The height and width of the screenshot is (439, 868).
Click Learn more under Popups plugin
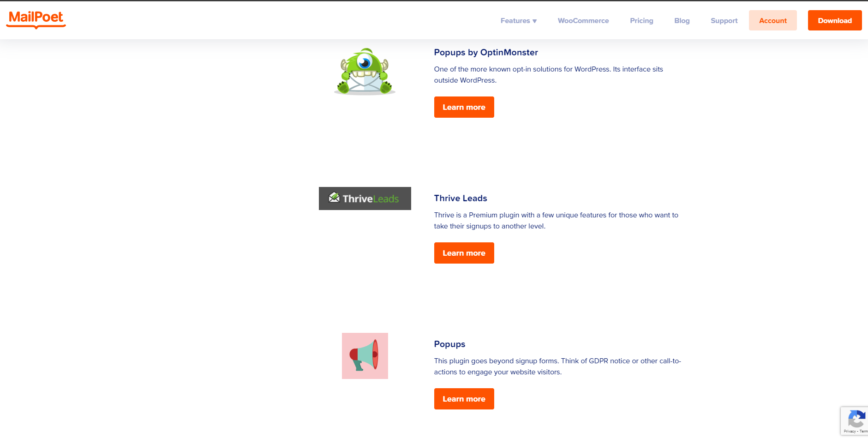(464, 399)
